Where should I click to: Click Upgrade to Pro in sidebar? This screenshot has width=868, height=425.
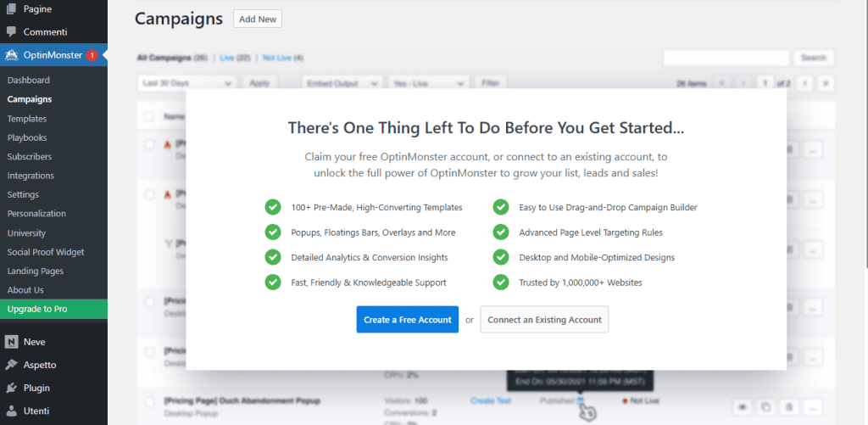pos(53,309)
